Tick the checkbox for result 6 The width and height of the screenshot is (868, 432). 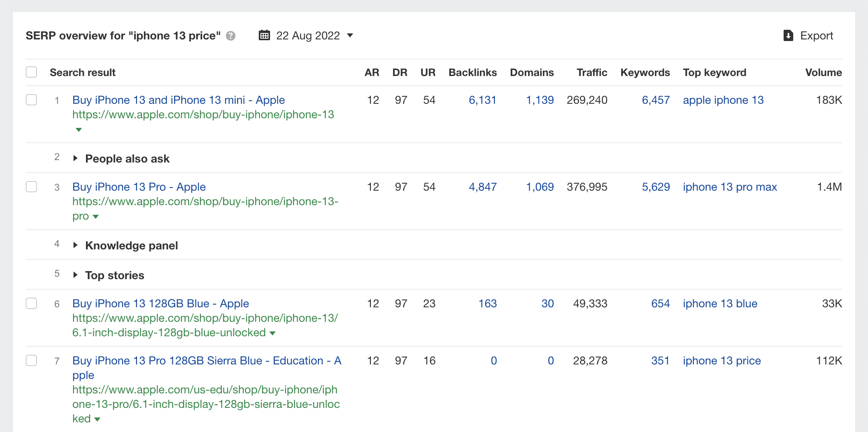pyautogui.click(x=31, y=303)
